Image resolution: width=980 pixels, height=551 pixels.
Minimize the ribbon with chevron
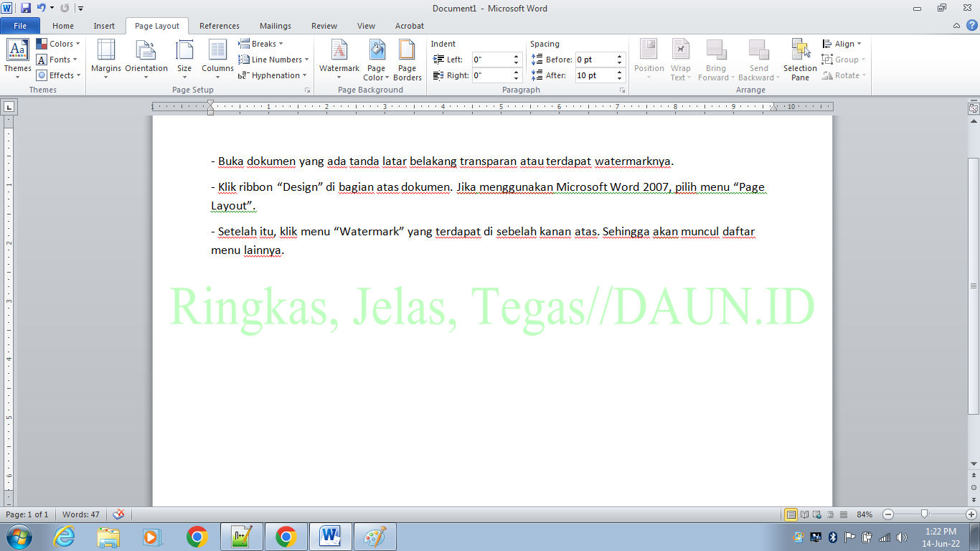(x=956, y=26)
